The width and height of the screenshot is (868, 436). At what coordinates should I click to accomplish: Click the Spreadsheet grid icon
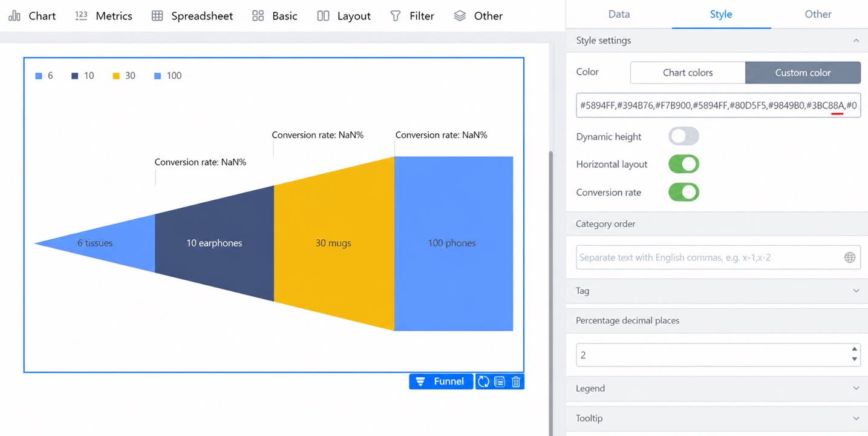coord(157,16)
